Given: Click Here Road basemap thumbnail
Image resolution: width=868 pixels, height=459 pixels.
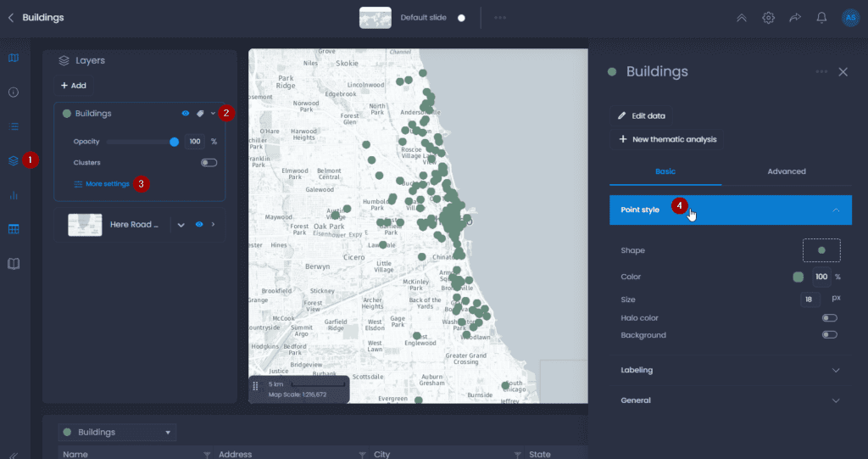Looking at the screenshot, I should pyautogui.click(x=85, y=225).
